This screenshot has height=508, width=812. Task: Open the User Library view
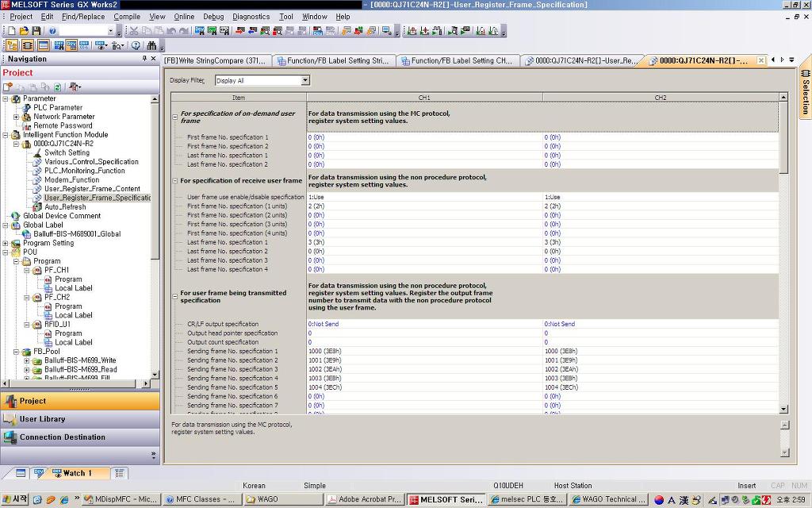coord(42,419)
